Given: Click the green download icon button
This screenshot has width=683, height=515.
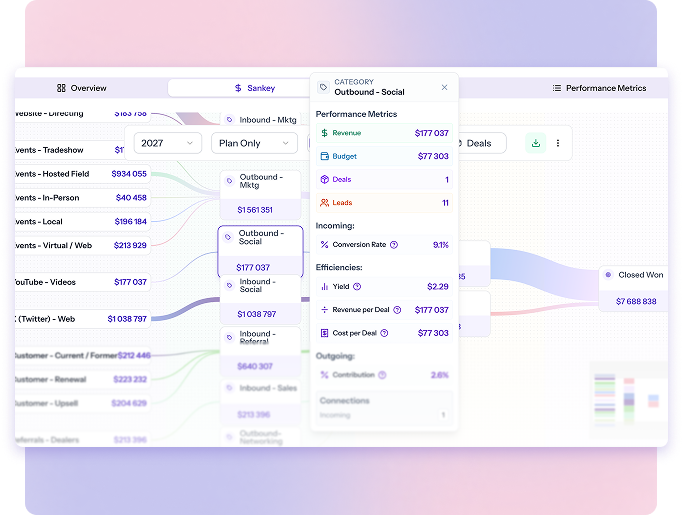Looking at the screenshot, I should (536, 143).
